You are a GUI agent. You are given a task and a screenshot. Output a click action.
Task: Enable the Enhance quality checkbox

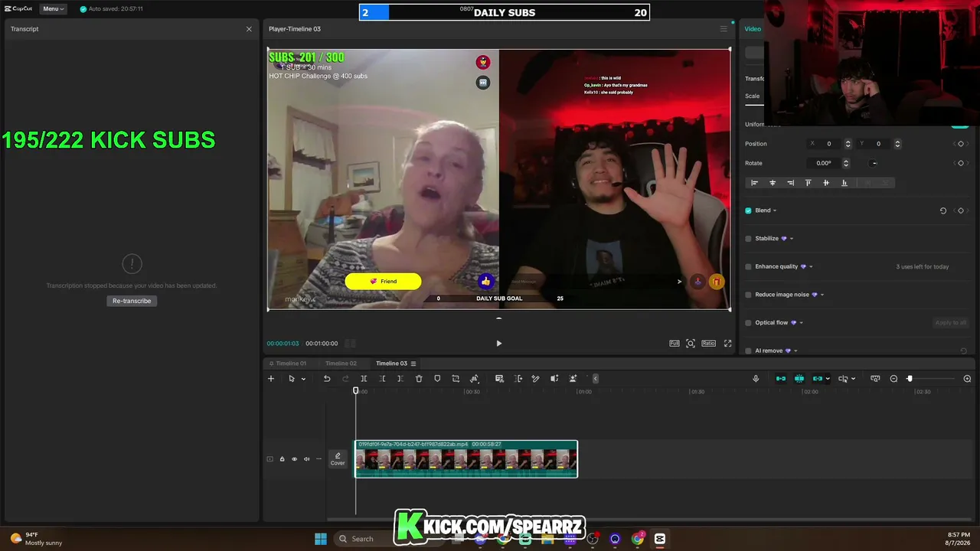(x=749, y=266)
